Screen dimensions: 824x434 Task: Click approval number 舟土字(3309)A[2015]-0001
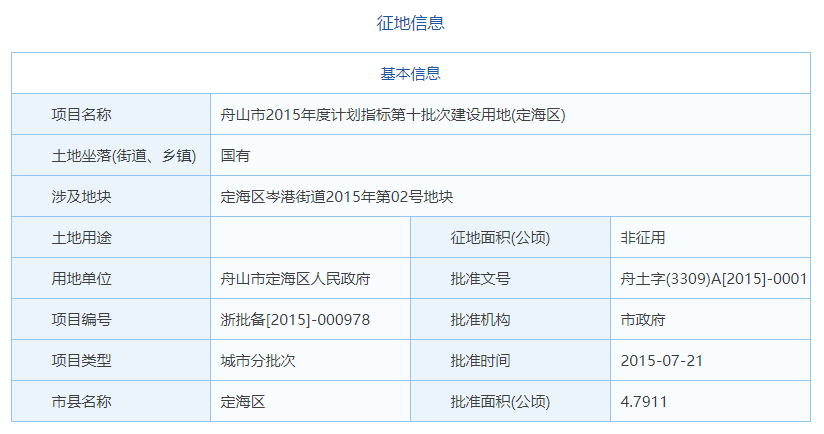[x=714, y=278]
